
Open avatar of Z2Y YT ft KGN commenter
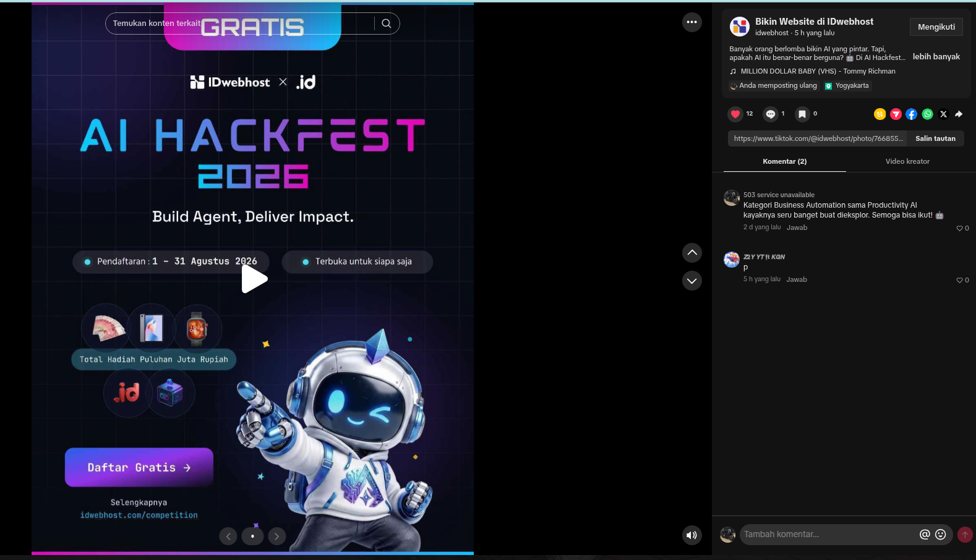click(x=732, y=260)
